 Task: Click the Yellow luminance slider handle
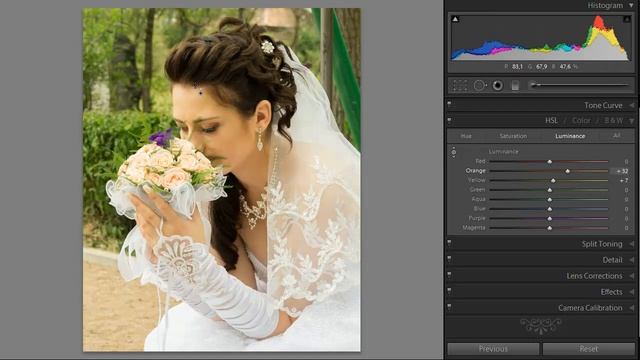553,181
